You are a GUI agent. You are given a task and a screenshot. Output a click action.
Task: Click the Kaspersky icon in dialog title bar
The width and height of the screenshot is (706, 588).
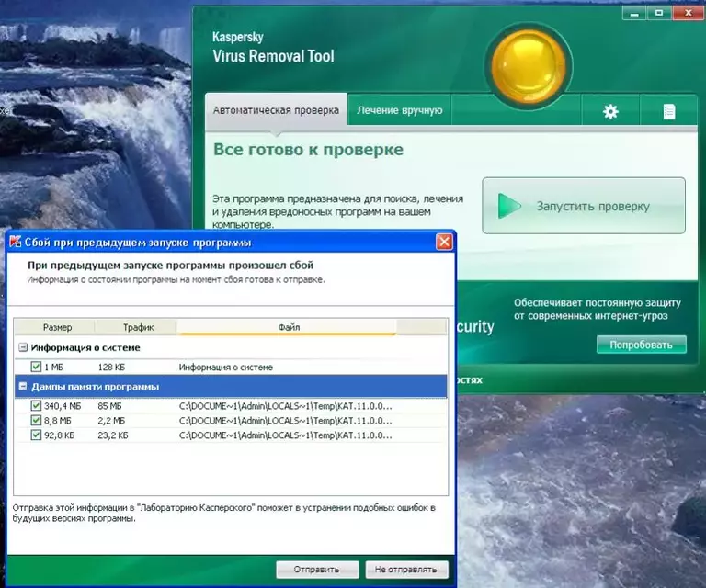point(16,242)
